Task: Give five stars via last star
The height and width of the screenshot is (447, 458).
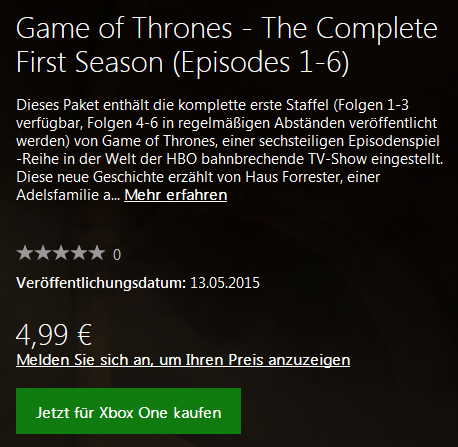Action: pyautogui.click(x=97, y=253)
